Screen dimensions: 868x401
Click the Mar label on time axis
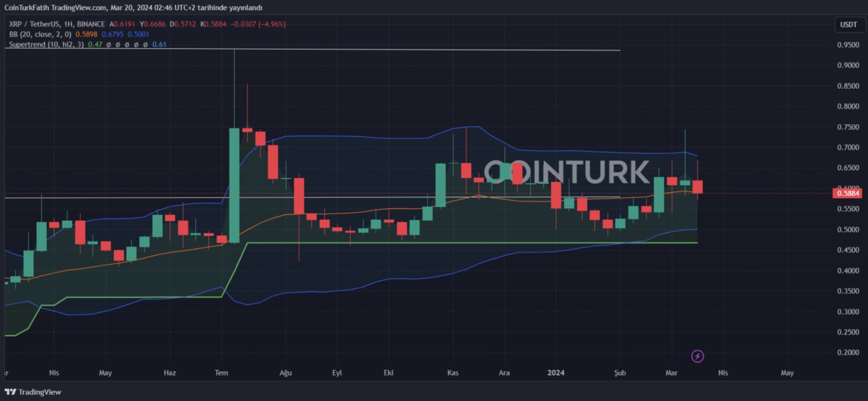tap(671, 373)
